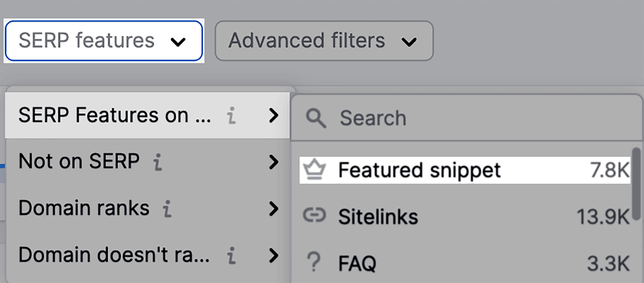The width and height of the screenshot is (644, 283).
Task: Expand the Not on SERP submenu arrow
Action: pos(274,162)
